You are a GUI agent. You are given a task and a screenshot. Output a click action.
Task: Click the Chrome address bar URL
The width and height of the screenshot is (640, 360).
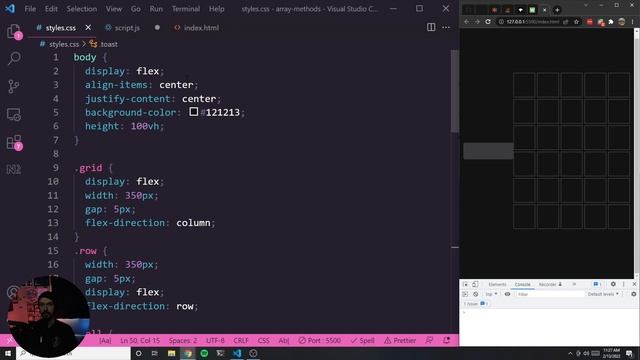[x=533, y=22]
